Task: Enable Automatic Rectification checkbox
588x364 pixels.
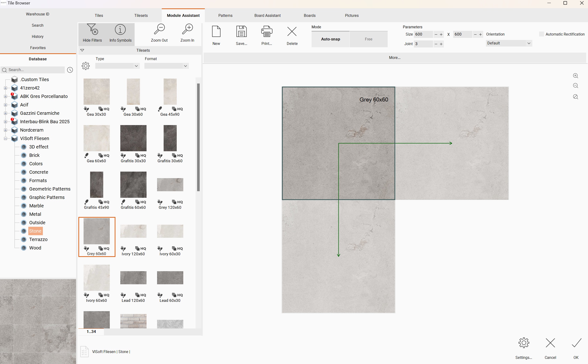Action: [541, 34]
